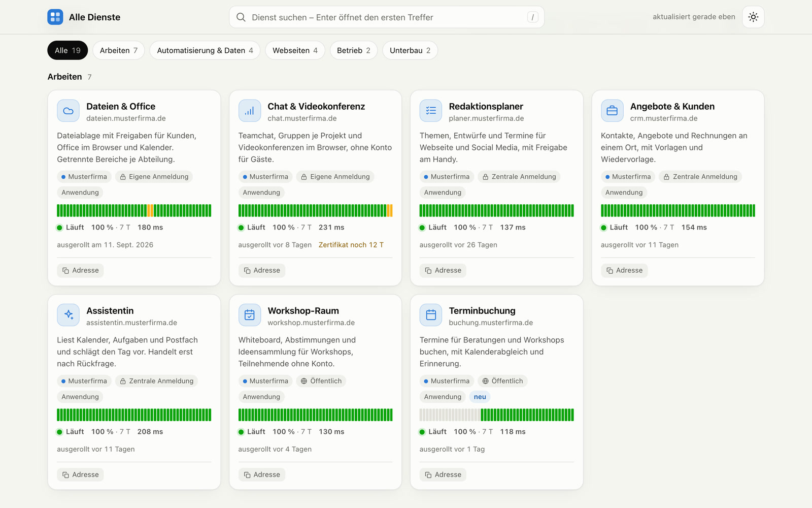The height and width of the screenshot is (508, 812).
Task: Open the Dateien & Office title link
Action: (x=121, y=106)
